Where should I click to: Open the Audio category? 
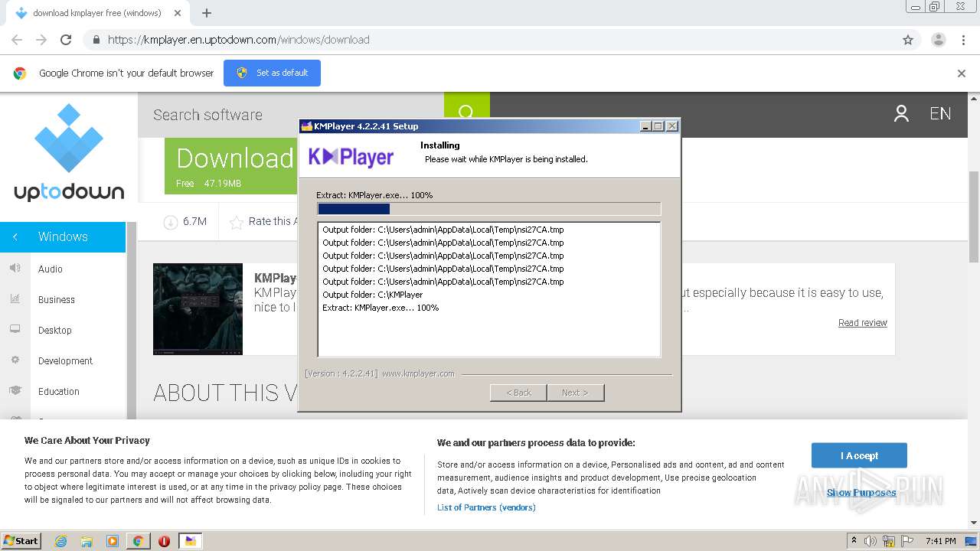51,269
